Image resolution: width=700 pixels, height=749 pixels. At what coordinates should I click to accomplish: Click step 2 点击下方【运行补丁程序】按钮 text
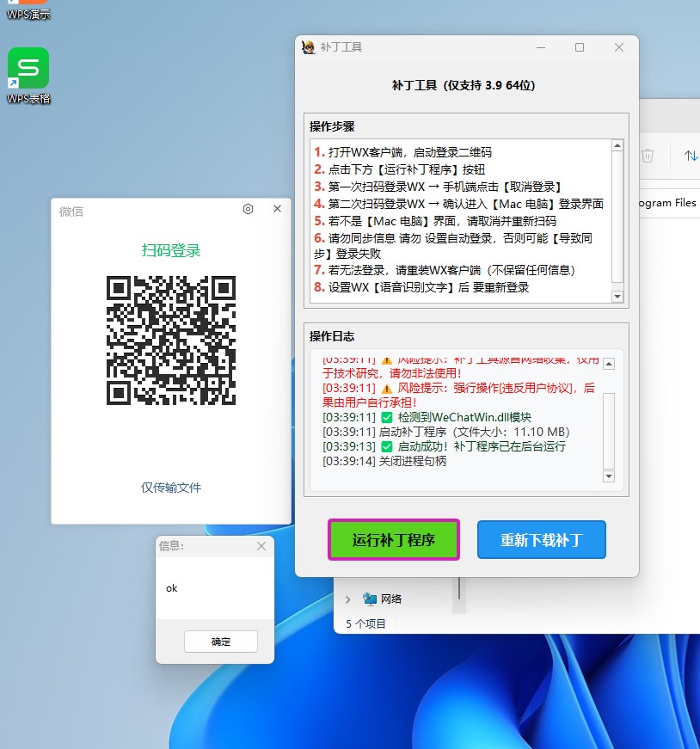pos(400,169)
